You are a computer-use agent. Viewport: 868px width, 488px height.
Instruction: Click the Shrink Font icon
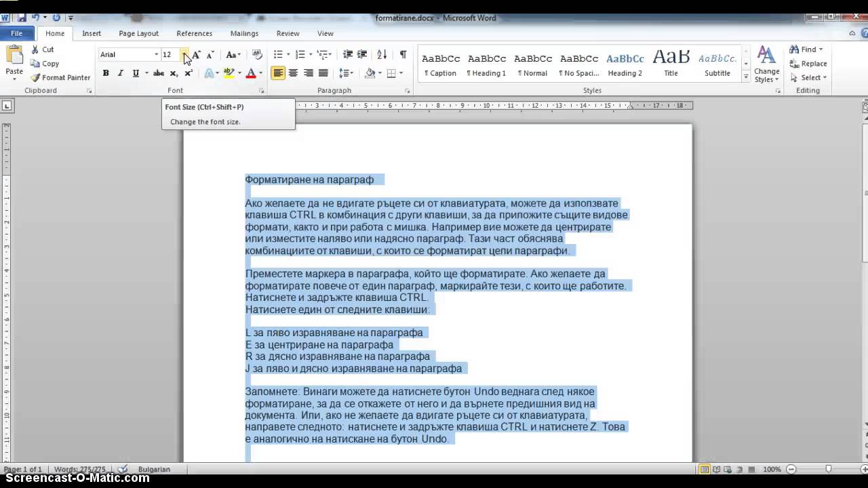(x=210, y=54)
